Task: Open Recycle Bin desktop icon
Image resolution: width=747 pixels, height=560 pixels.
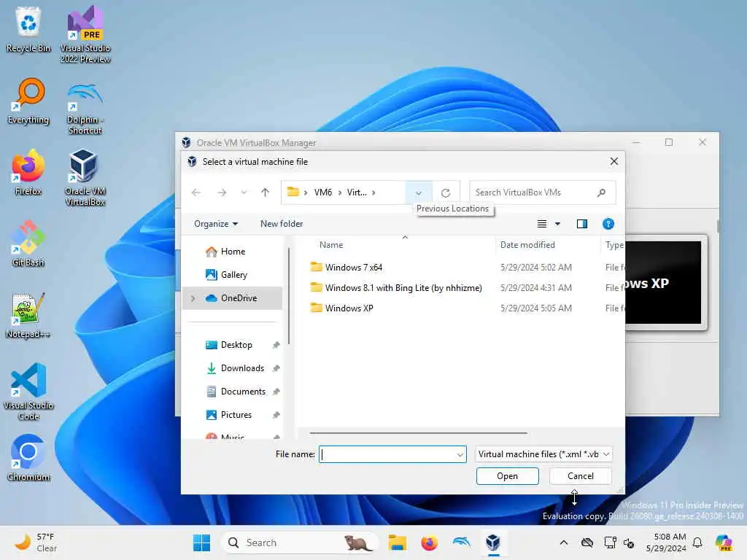Action: [28, 29]
